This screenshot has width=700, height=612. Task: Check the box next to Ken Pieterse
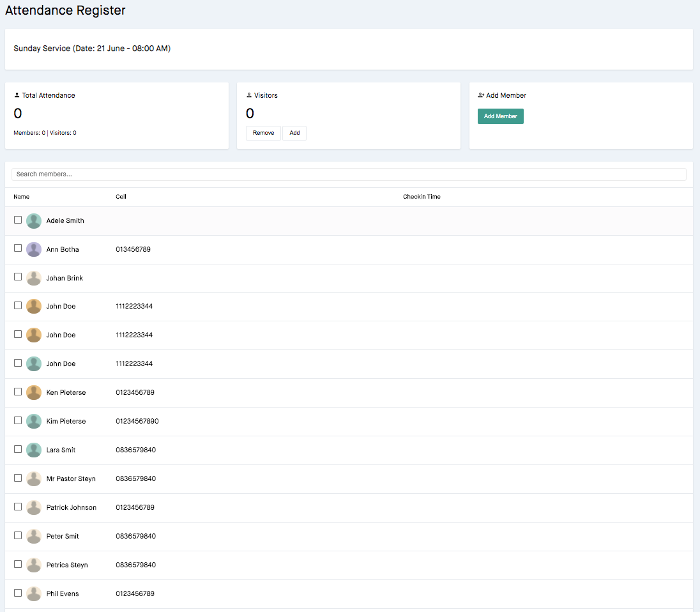coord(18,392)
